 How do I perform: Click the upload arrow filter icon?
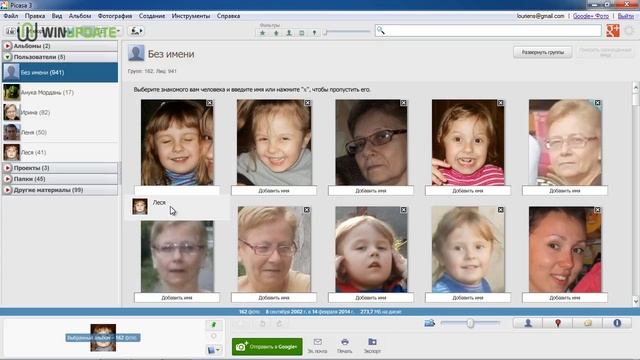(276, 33)
